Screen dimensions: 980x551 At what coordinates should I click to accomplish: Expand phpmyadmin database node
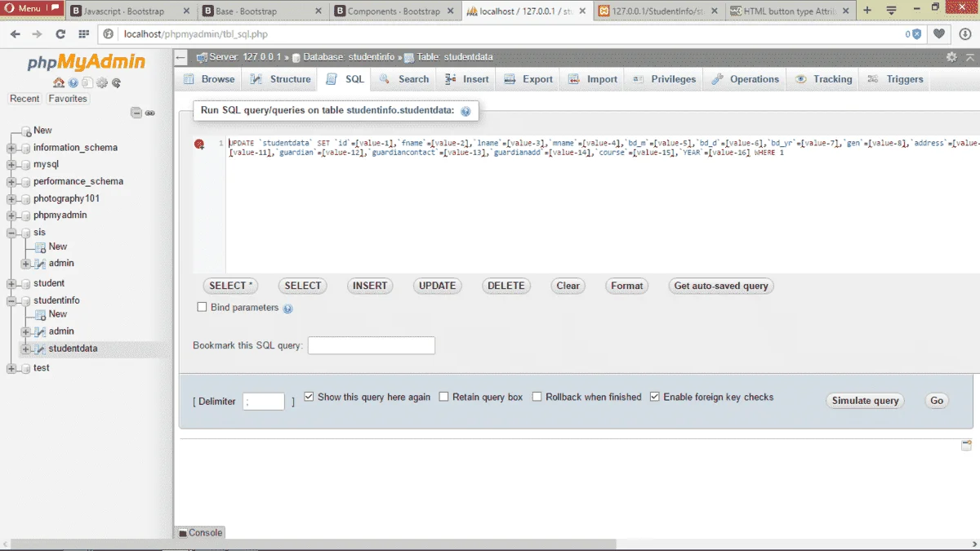click(x=11, y=216)
